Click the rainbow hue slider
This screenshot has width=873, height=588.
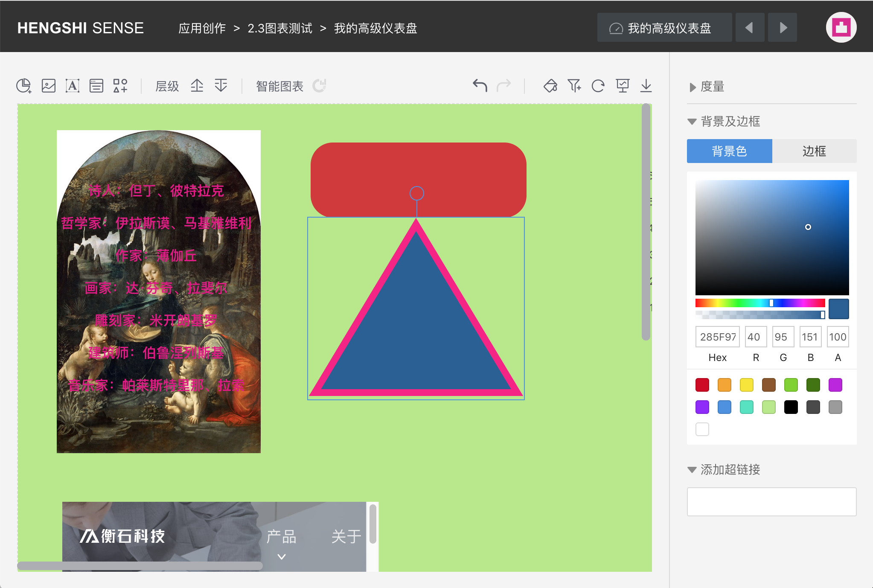[x=760, y=303]
